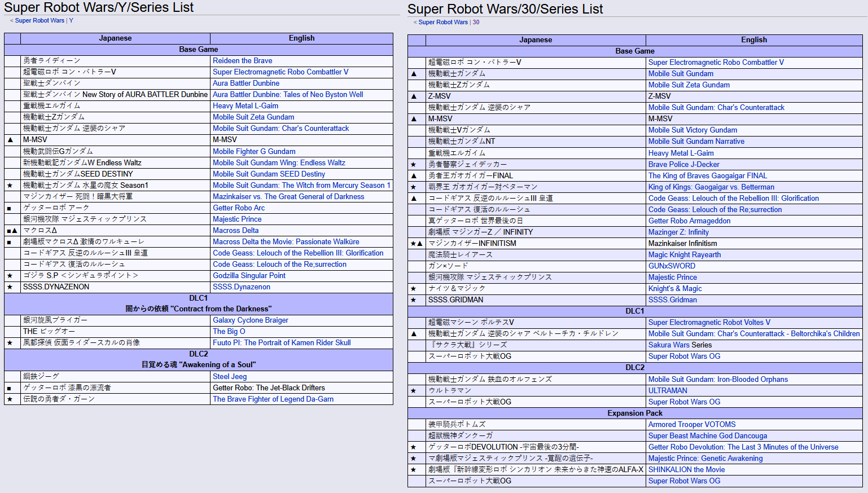
Task: Click the 'Y' breadcrumb link
Action: tap(71, 21)
